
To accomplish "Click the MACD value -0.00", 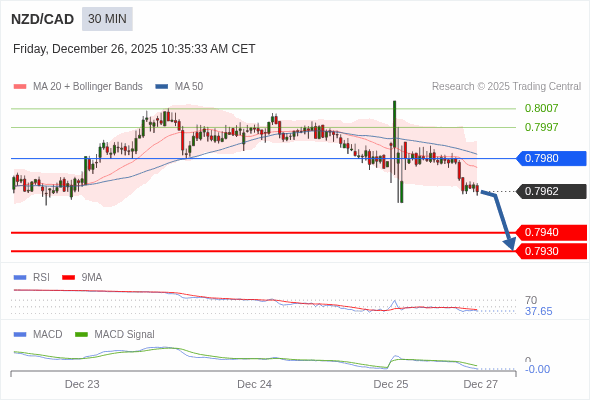I will 537,370.
